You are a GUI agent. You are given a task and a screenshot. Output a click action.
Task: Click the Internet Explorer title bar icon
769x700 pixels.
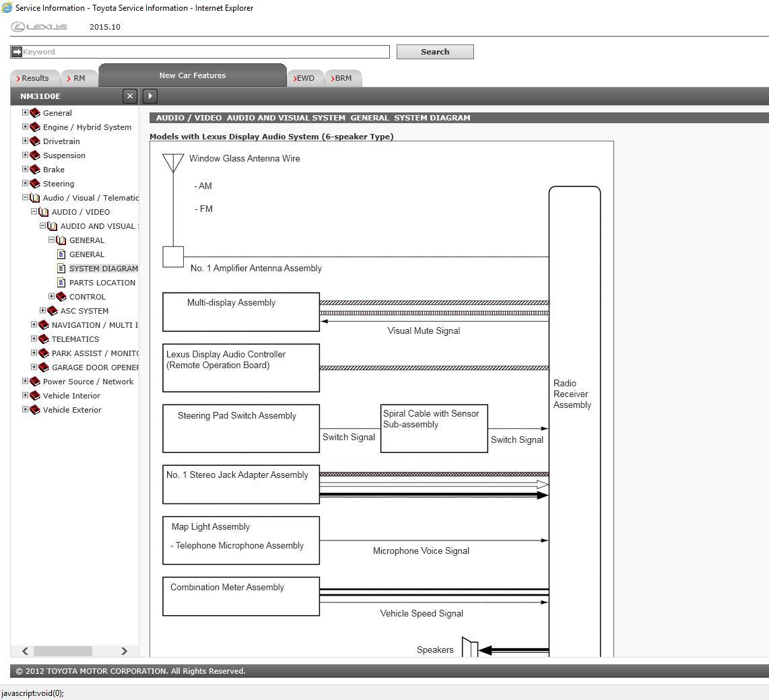pyautogui.click(x=7, y=8)
